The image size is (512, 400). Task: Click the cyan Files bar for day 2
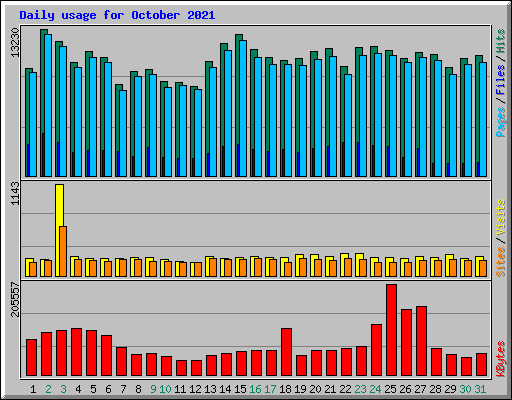(x=48, y=105)
